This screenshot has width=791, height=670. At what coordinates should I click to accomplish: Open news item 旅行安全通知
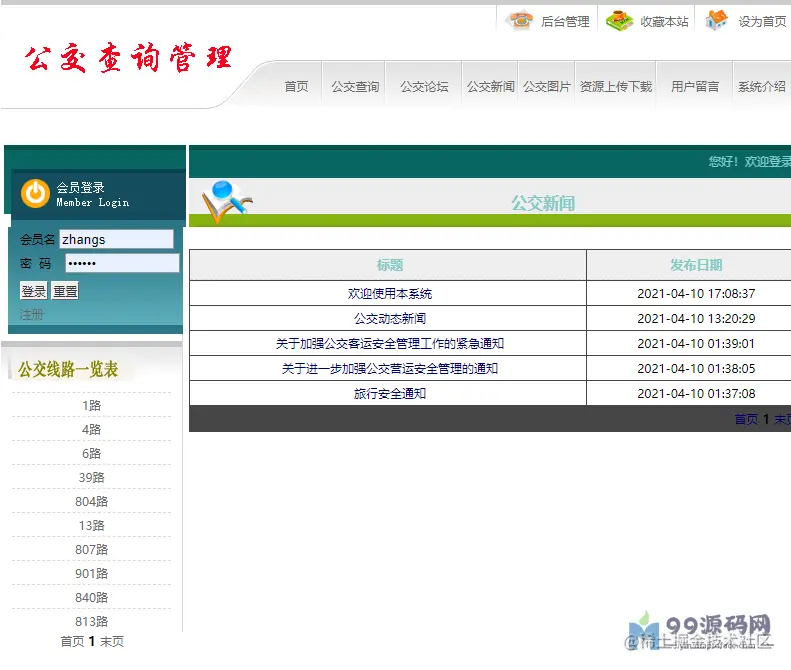389,394
